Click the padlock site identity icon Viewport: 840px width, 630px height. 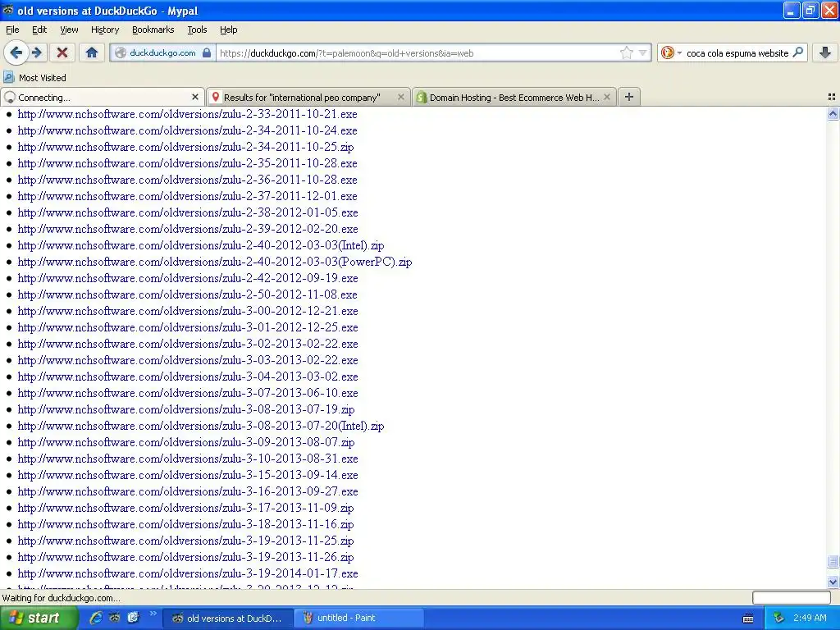pos(206,52)
